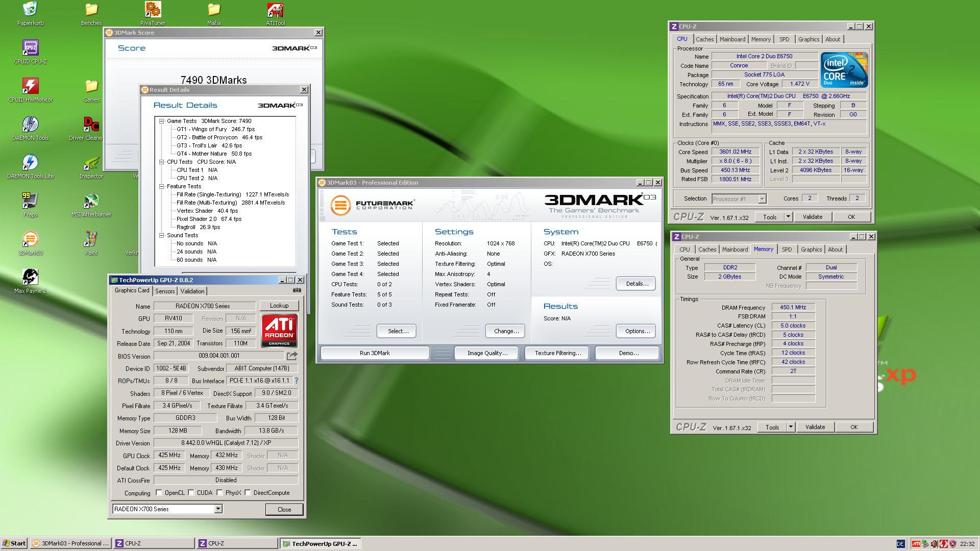Open the Mainboard tab in CPU-Z
This screenshot has width=980, height=551.
point(732,39)
